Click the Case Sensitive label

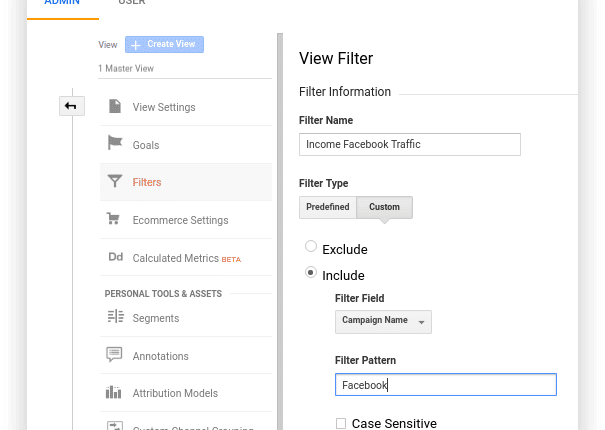click(394, 423)
